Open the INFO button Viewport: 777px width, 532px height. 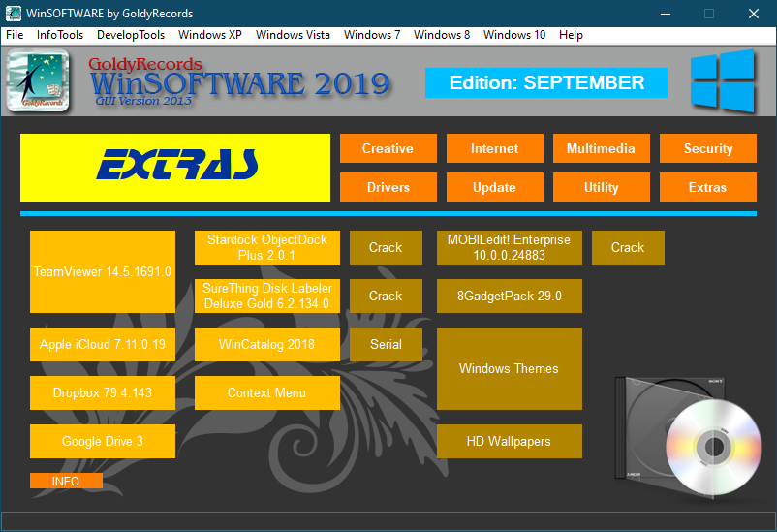point(66,481)
